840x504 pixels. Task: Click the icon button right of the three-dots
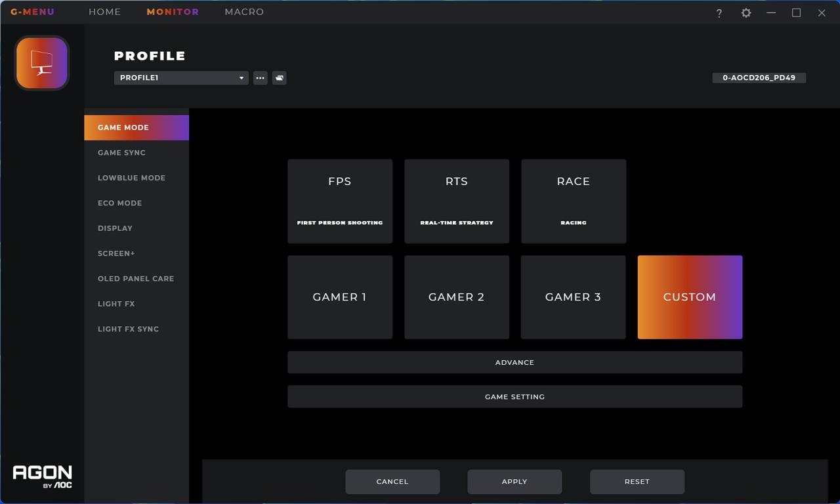click(x=279, y=77)
